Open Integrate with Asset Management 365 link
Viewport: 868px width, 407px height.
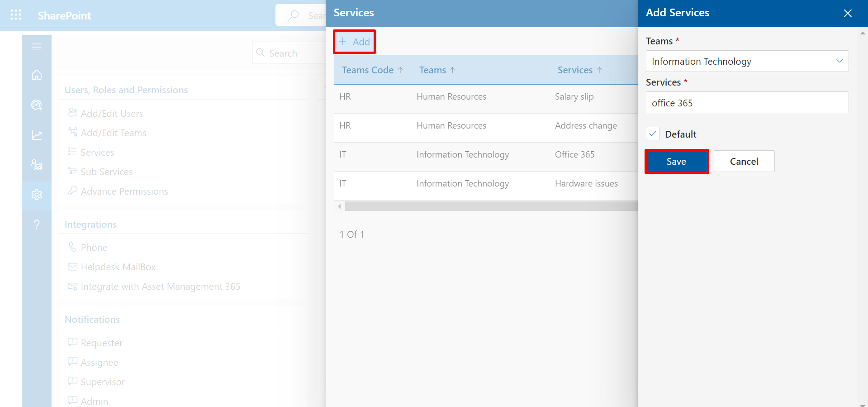pyautogui.click(x=161, y=287)
